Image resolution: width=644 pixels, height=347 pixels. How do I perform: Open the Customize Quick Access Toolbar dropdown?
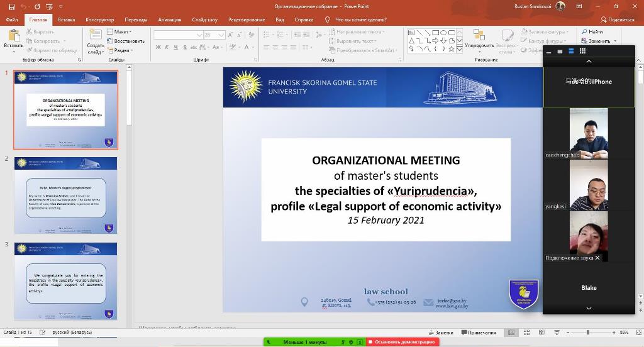(61, 6)
